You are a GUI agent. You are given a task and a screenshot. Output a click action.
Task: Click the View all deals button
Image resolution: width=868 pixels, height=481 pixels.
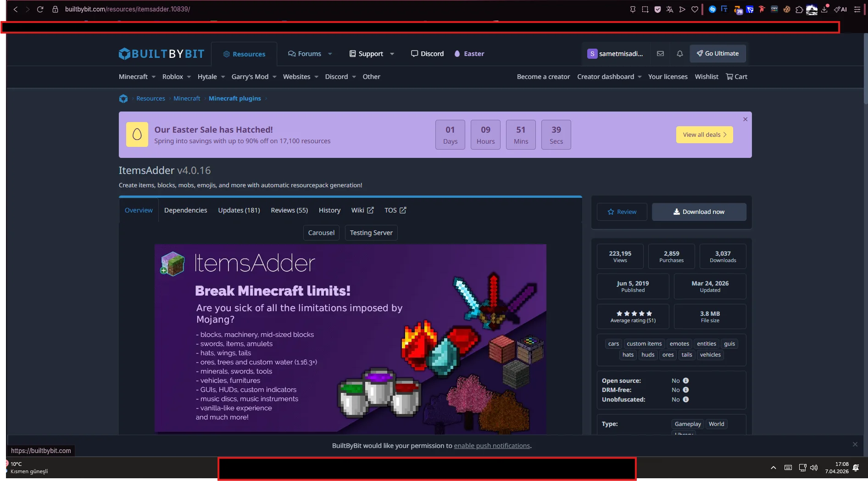705,135
